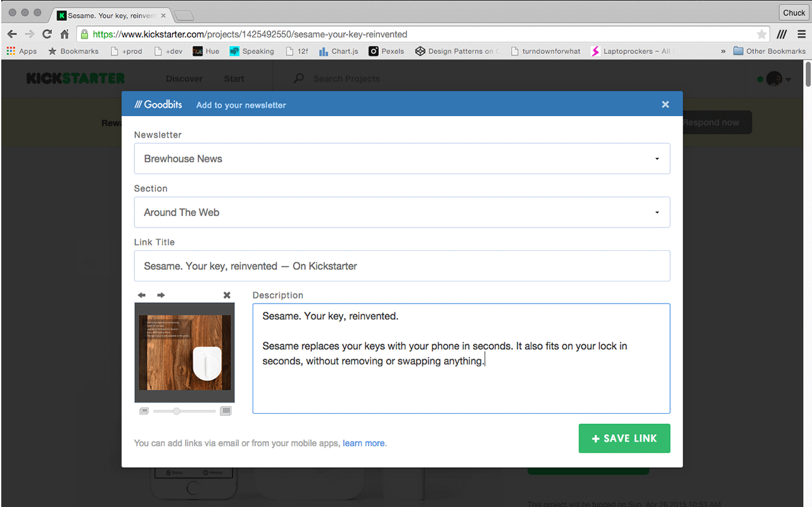Viewport: 812px width, 507px height.
Task: Open the Goodbits extension icon in toolbar
Action: coord(782,34)
